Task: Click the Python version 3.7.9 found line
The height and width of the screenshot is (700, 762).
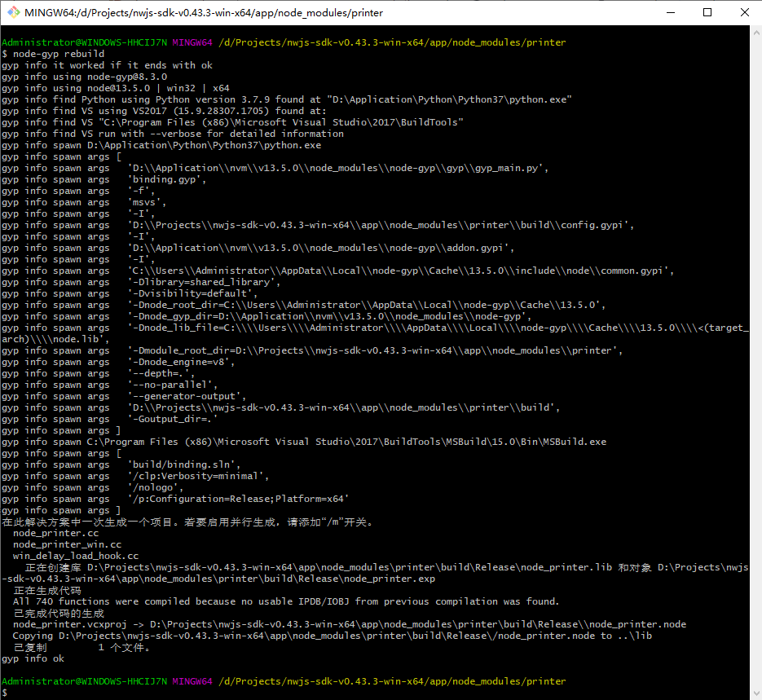Action: [287, 99]
